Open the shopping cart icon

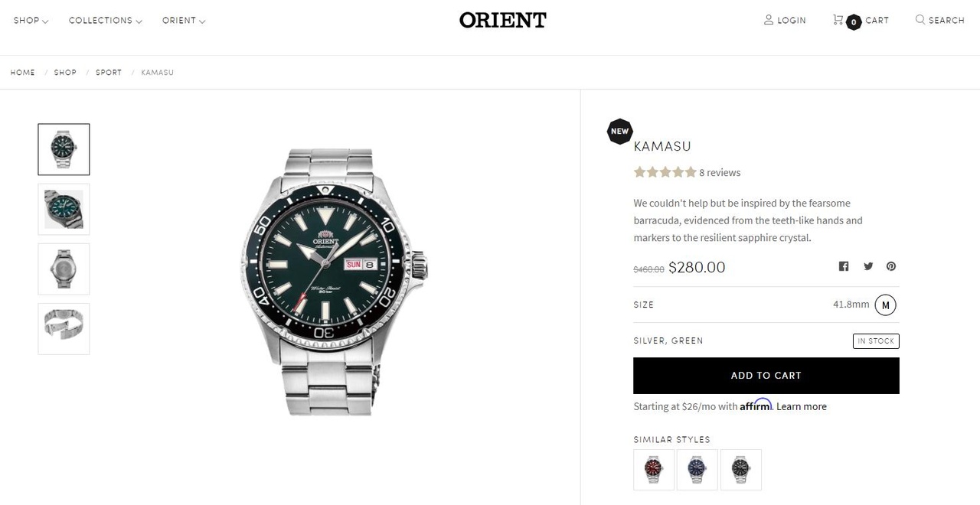tap(838, 20)
